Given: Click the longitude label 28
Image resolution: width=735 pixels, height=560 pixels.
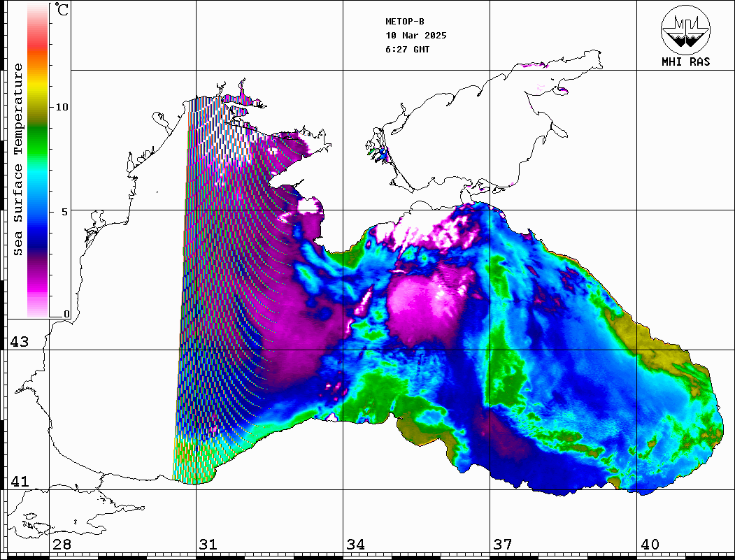Looking at the screenshot, I should pyautogui.click(x=62, y=545).
